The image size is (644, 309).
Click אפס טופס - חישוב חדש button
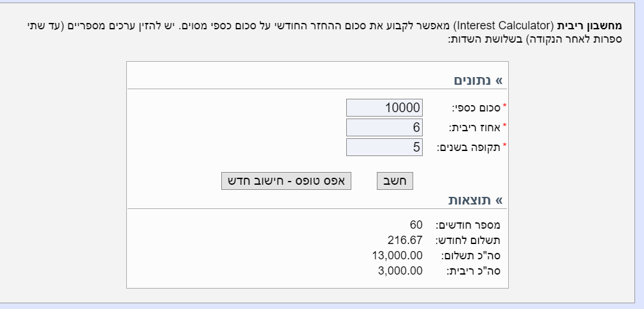[286, 181]
